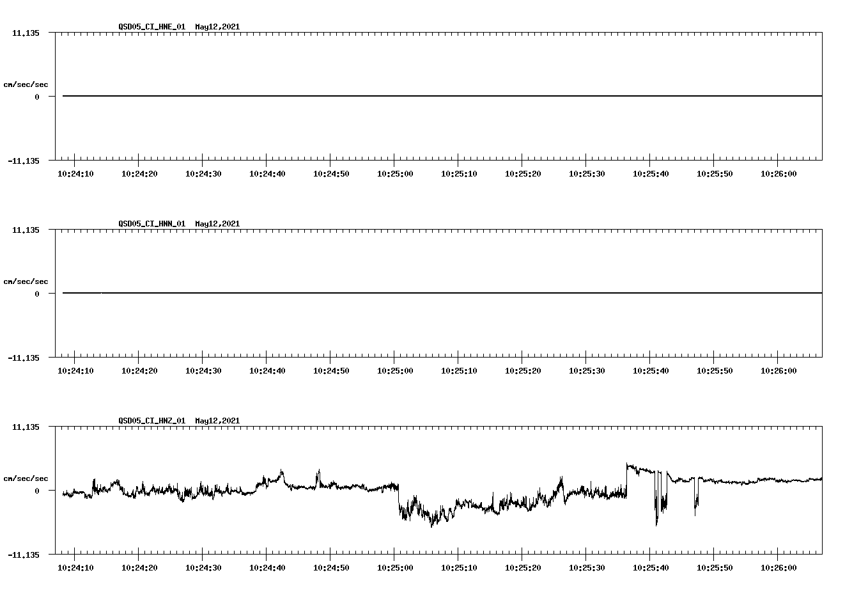Click the May12,2021 date on the HNZ plot
The height and width of the screenshot is (591, 868).
[217, 420]
